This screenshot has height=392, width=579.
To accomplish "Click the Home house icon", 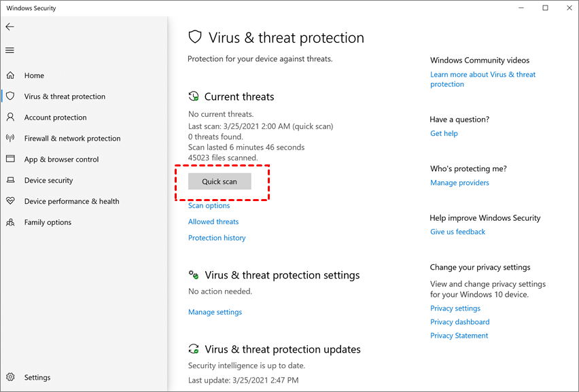I will [10, 75].
